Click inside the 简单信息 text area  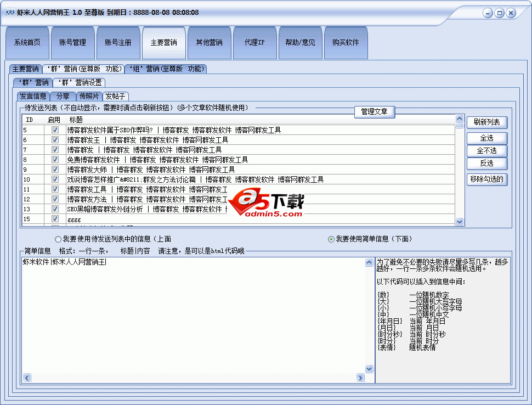194,316
